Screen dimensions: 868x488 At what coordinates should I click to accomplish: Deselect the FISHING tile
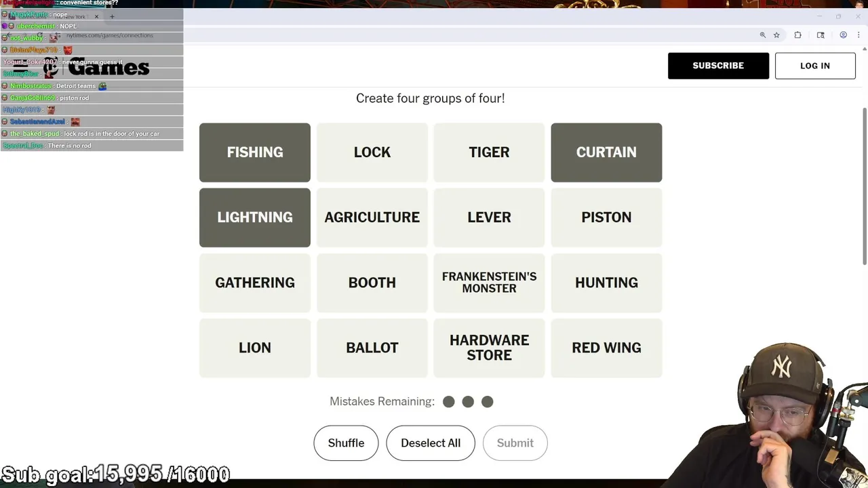pos(255,152)
